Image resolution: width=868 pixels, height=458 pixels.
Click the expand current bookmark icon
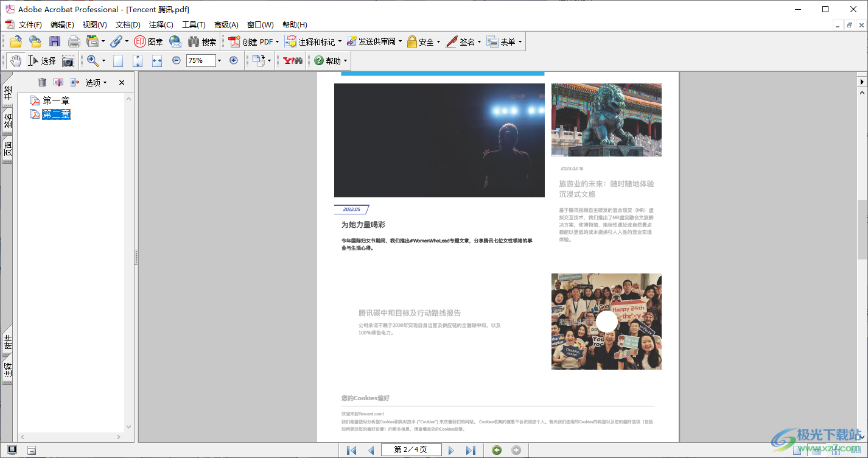pyautogui.click(x=75, y=82)
